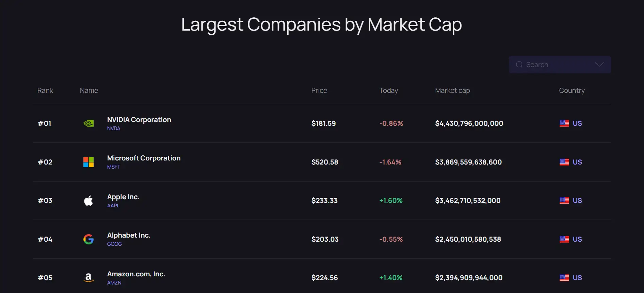Click the US country link for Microsoft
The height and width of the screenshot is (293, 644).
577,162
